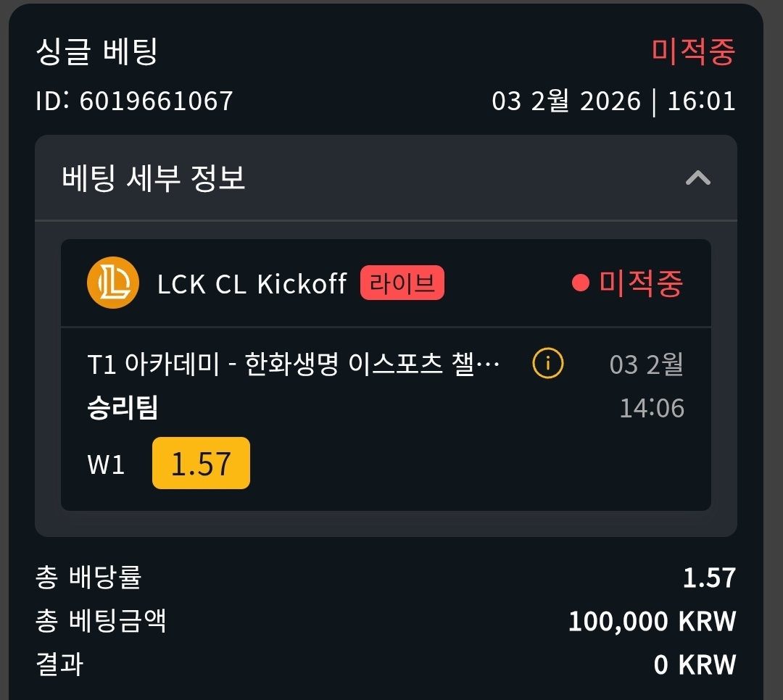783x700 pixels.
Task: Click the 총 배당률 value 1.57
Action: point(709,578)
